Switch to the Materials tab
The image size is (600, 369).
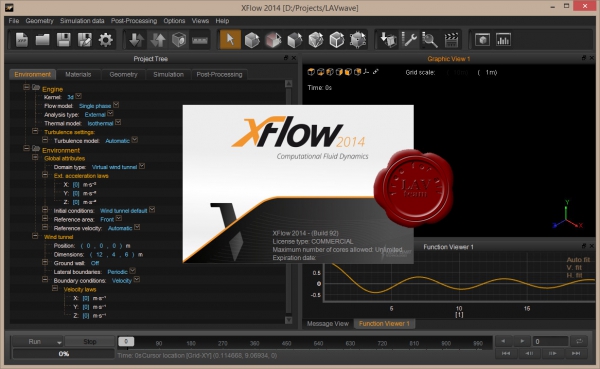(x=78, y=74)
